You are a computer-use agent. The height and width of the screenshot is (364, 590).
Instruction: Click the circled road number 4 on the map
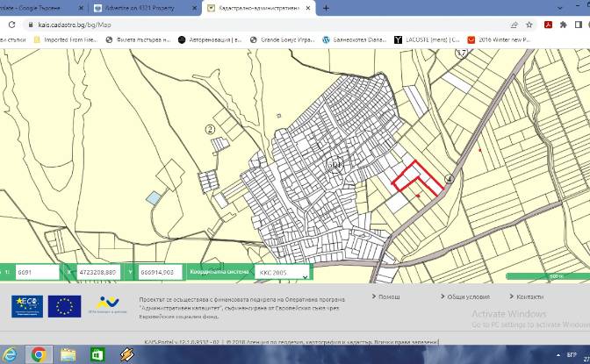pos(449,179)
